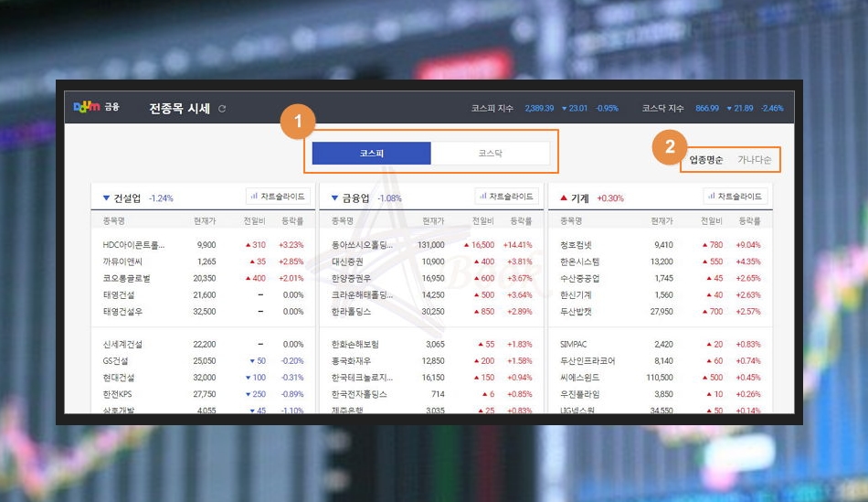The height and width of the screenshot is (502, 868).
Task: Click 청호컴넷 change rate +9.04%
Action: pos(748,245)
